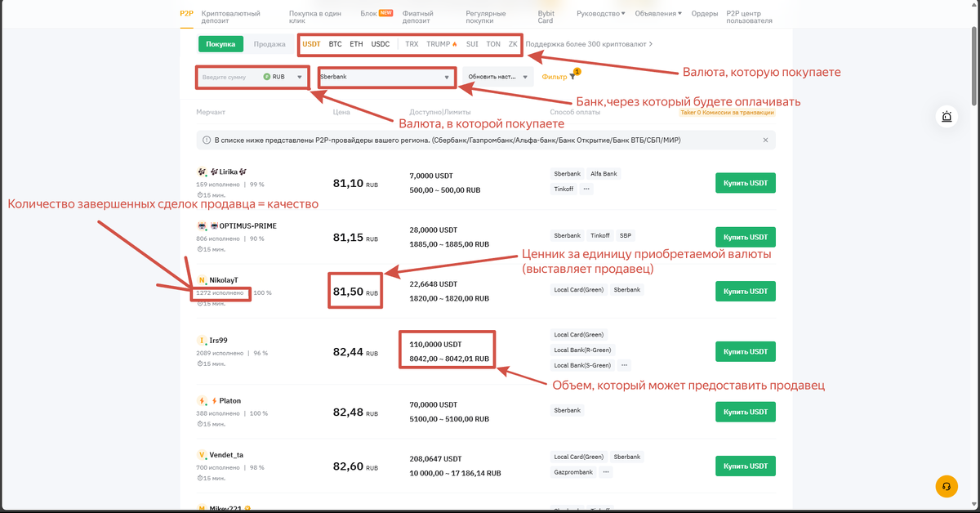Expand Поддержка более 300 криптовалют link
Viewport: 980px width, 513px height.
pos(589,44)
